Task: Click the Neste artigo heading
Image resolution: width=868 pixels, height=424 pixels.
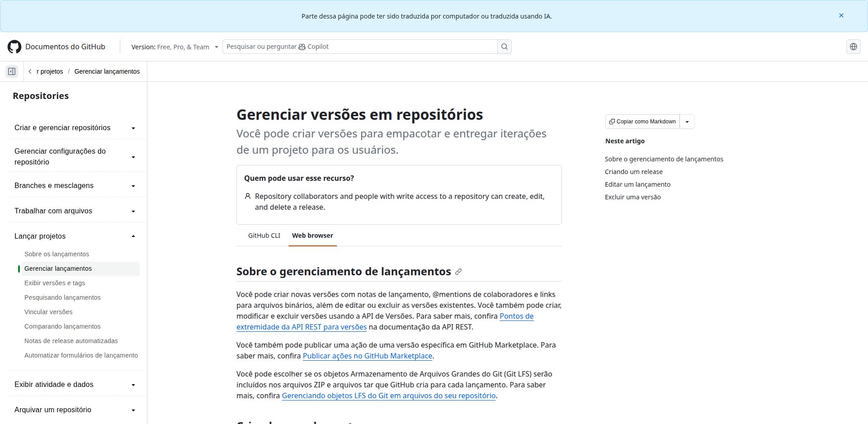Action: pos(625,141)
